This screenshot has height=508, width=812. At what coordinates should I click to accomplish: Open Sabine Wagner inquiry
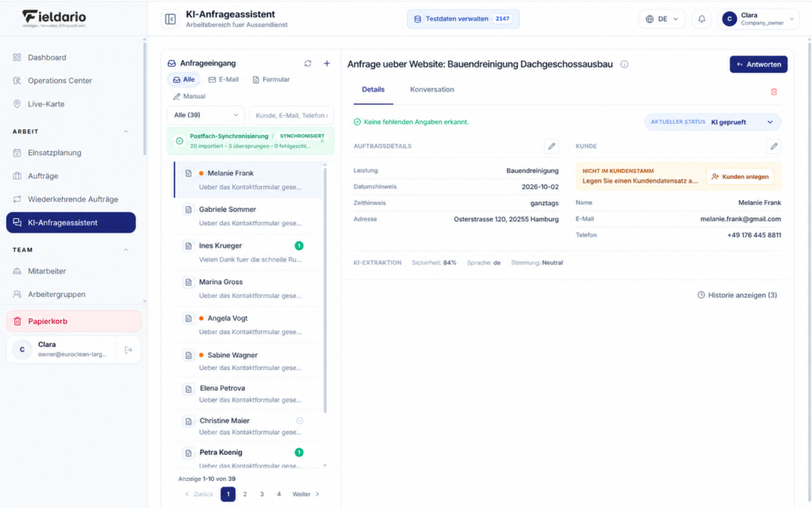point(248,361)
